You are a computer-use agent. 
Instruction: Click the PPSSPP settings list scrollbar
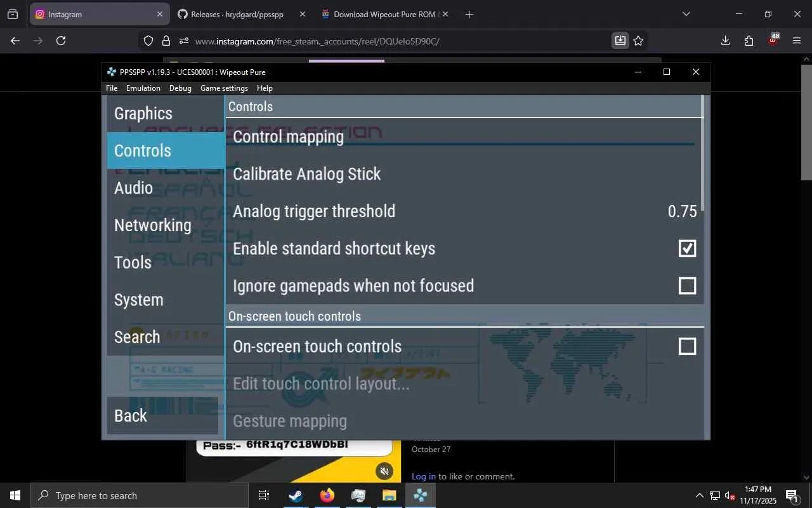point(702,152)
